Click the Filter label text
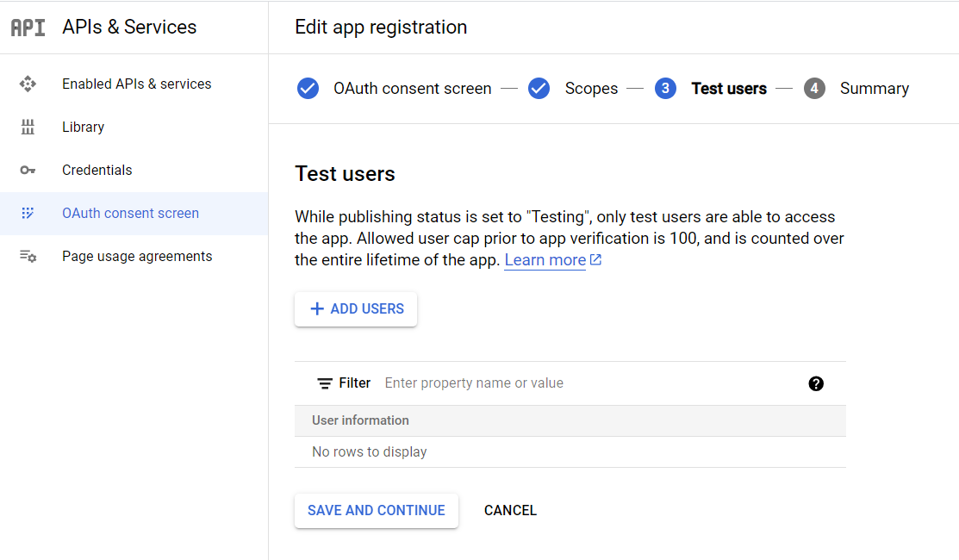959x560 pixels. (x=355, y=383)
